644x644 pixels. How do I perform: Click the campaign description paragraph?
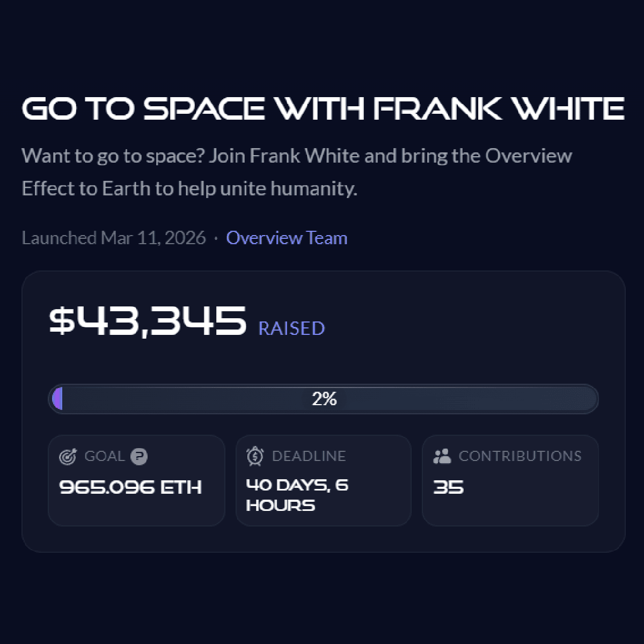pyautogui.click(x=297, y=172)
